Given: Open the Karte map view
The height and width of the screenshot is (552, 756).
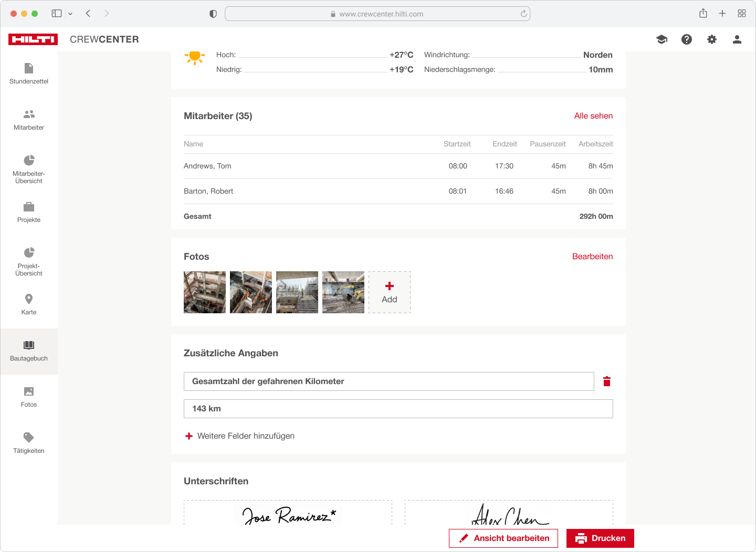Looking at the screenshot, I should coord(29,304).
